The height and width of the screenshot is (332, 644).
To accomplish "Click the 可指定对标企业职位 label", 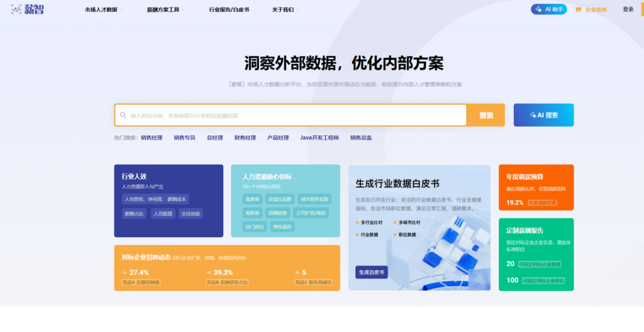I will pyautogui.click(x=543, y=280).
